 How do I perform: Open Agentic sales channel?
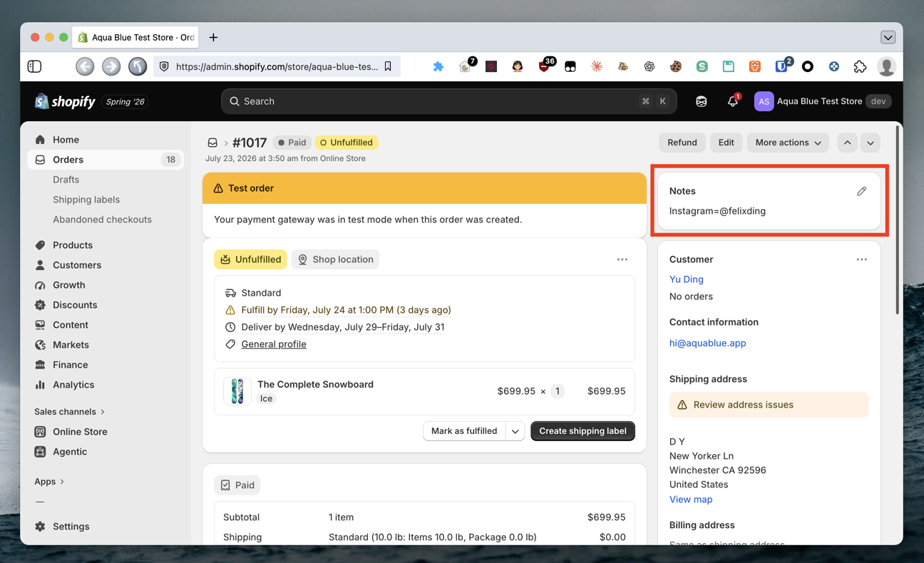(x=106, y=452)
